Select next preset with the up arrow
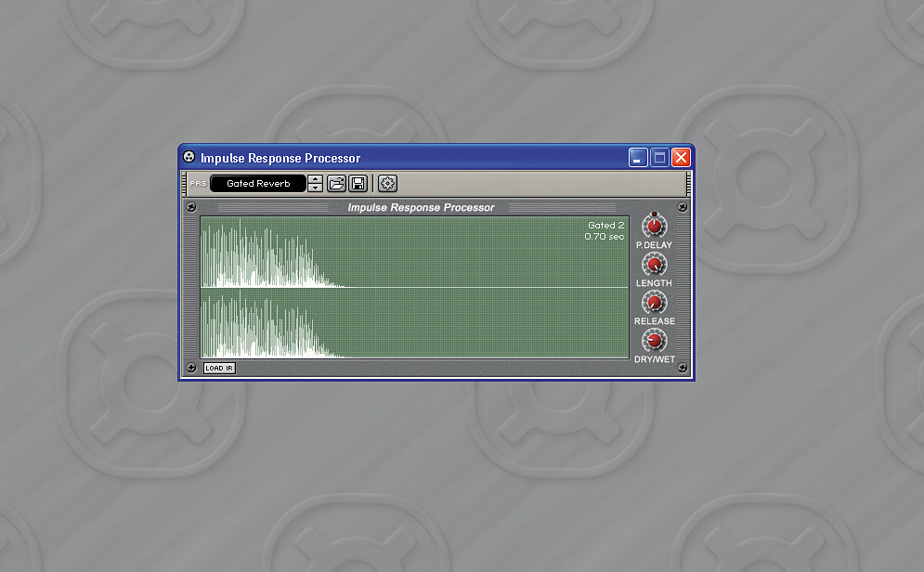 pyautogui.click(x=315, y=179)
